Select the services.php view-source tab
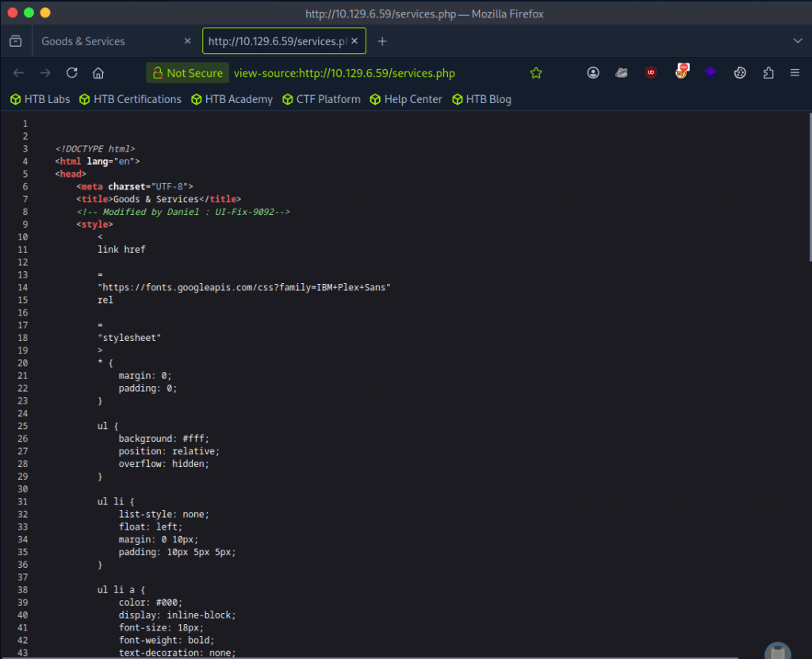This screenshot has height=659, width=812. pos(277,41)
